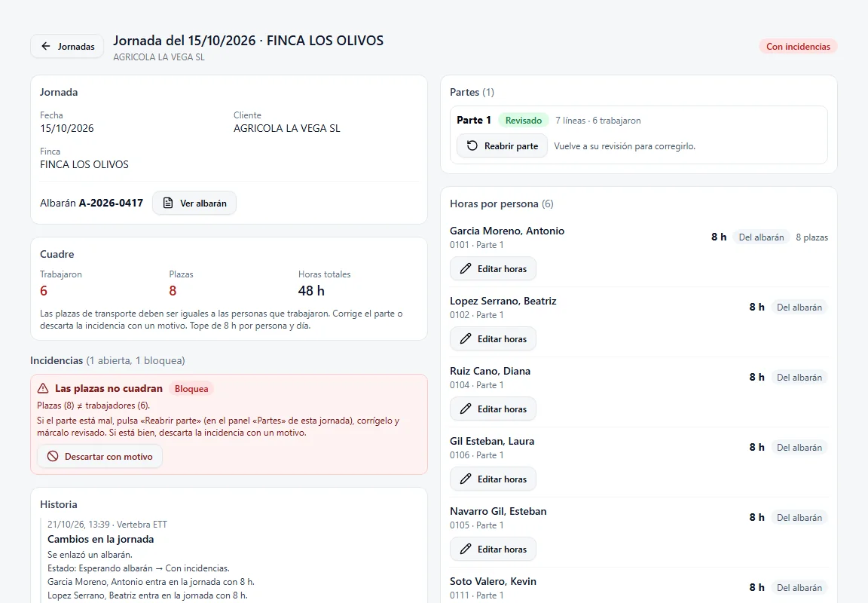
Task: Click the Bloquea badge on the incident
Action: click(x=191, y=389)
